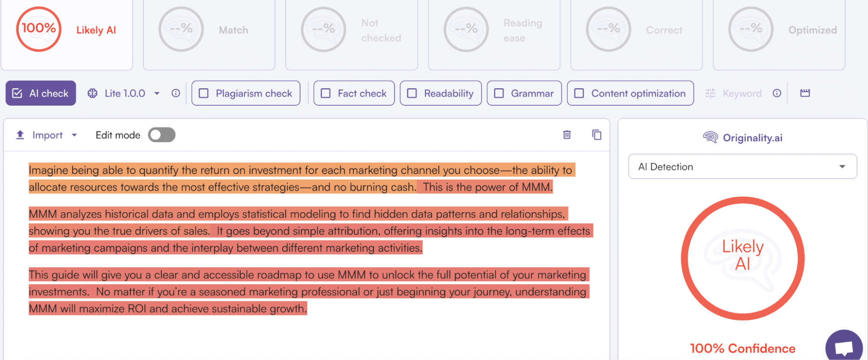Viewport: 868px width, 360px height.
Task: Click the Keyword option
Action: 742,93
